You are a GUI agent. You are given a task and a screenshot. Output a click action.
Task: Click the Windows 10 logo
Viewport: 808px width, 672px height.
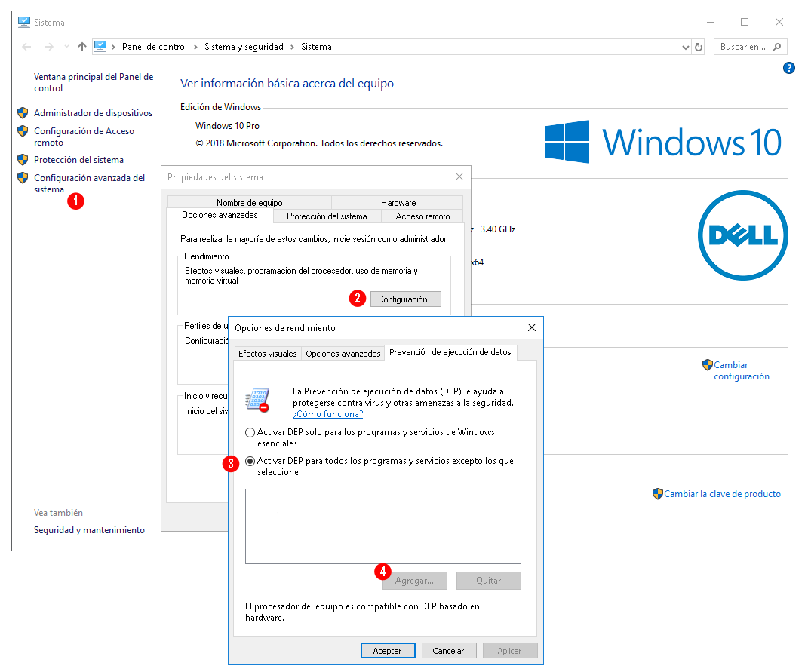663,142
